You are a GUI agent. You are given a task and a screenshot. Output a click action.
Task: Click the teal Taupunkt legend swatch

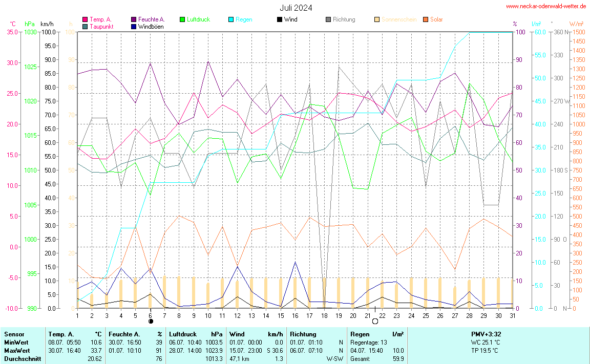(x=85, y=26)
